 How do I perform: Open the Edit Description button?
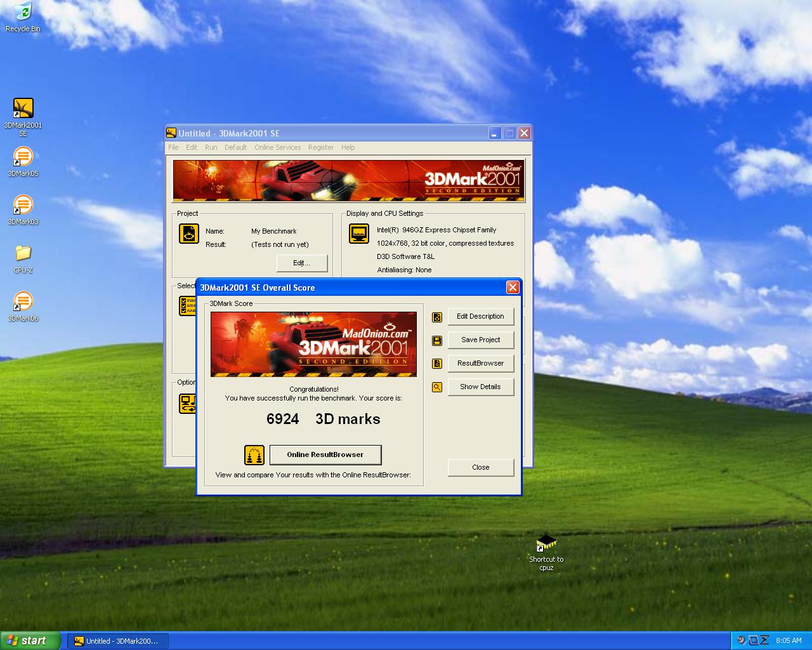pyautogui.click(x=481, y=317)
